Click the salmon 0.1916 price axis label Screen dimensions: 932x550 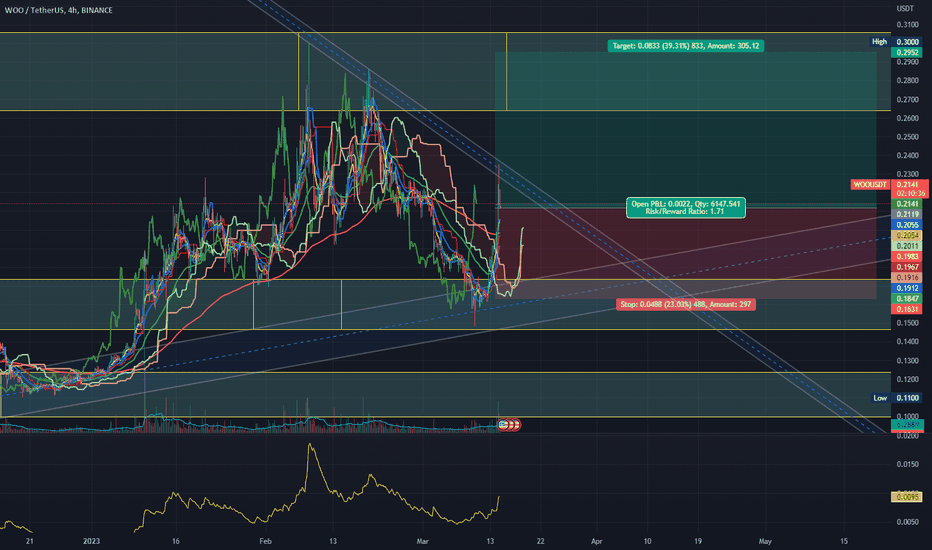tap(907, 278)
